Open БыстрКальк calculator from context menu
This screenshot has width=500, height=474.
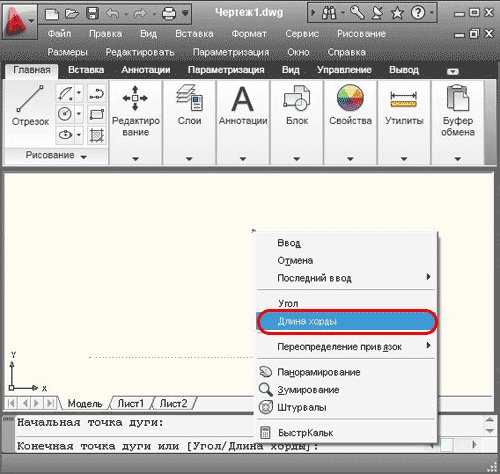coord(345,433)
